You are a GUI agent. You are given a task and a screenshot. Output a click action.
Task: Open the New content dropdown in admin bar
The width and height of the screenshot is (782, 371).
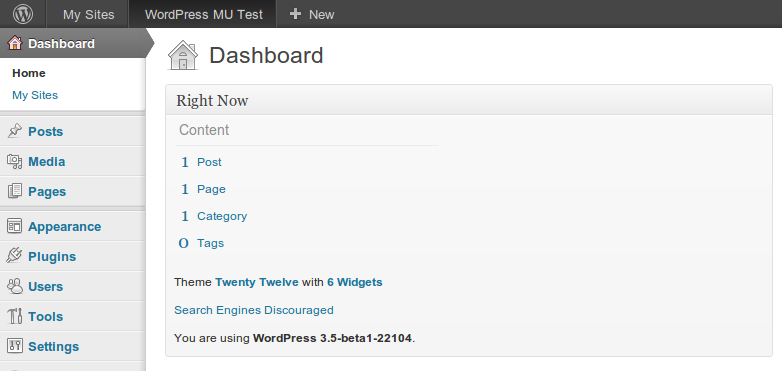click(x=312, y=14)
